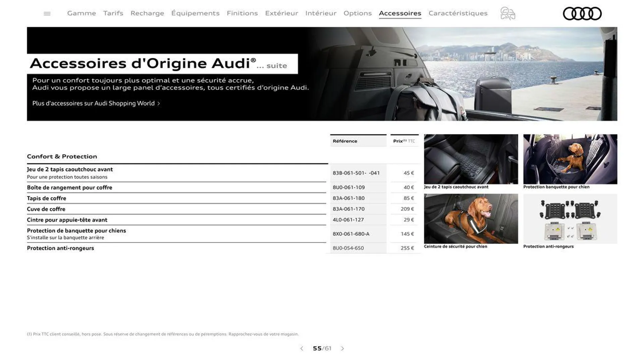The image size is (644, 362).
Task: Click reference 83B-061-501- -041
Action: [356, 173]
